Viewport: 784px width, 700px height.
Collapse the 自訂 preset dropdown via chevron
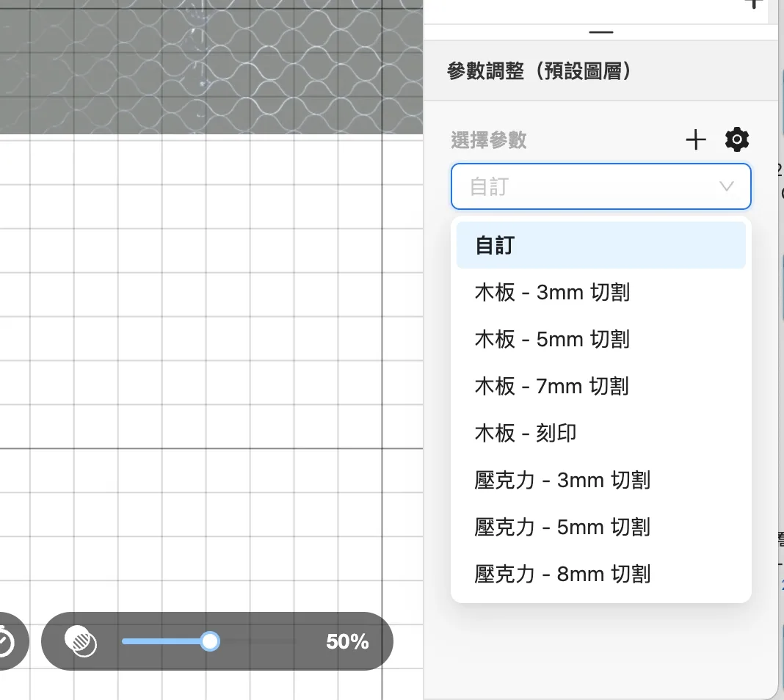727,186
